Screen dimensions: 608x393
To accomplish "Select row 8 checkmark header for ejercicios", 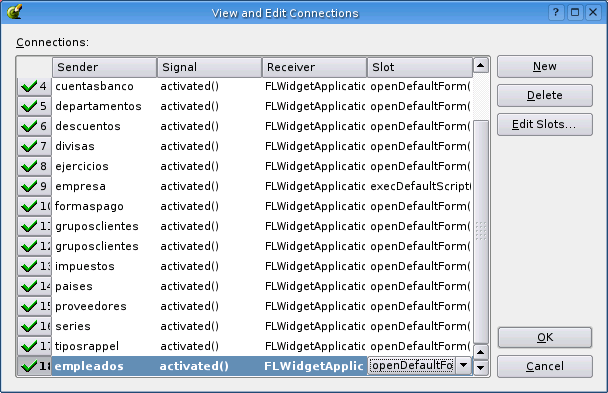I will pyautogui.click(x=35, y=166).
